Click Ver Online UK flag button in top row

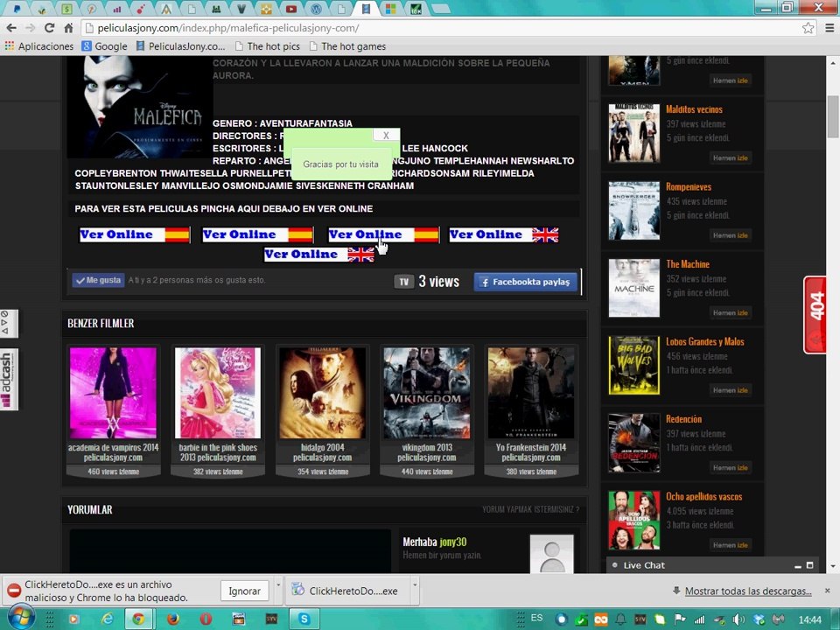[504, 234]
